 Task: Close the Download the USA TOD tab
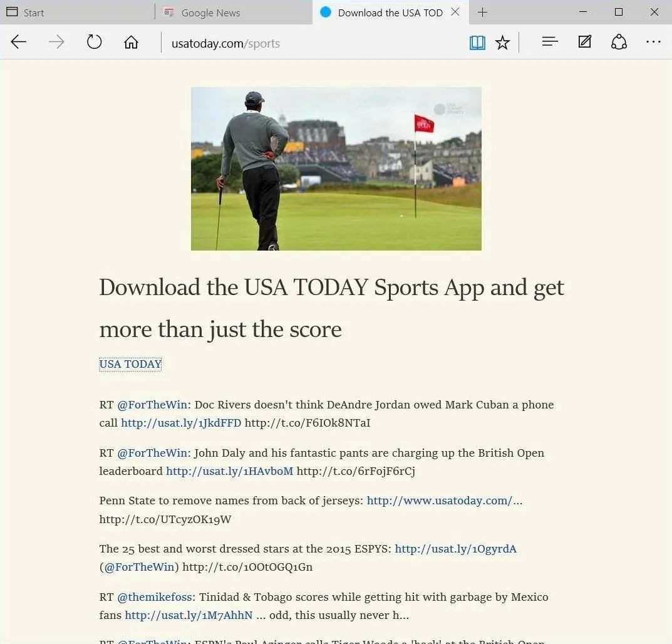pos(455,12)
